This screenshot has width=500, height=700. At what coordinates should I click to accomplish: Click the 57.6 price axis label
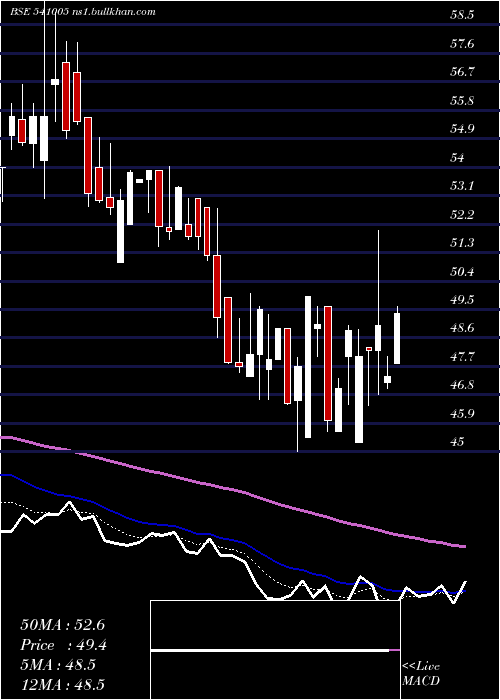(x=462, y=44)
